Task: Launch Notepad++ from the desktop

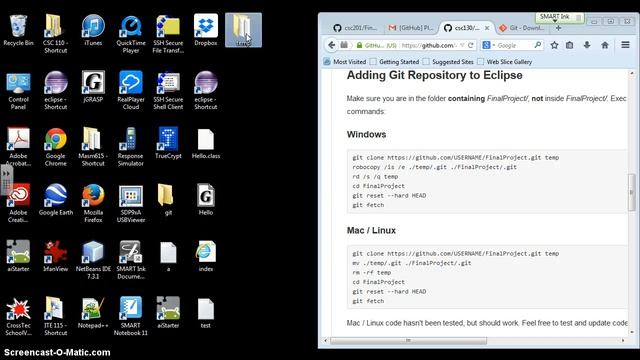Action: click(93, 312)
